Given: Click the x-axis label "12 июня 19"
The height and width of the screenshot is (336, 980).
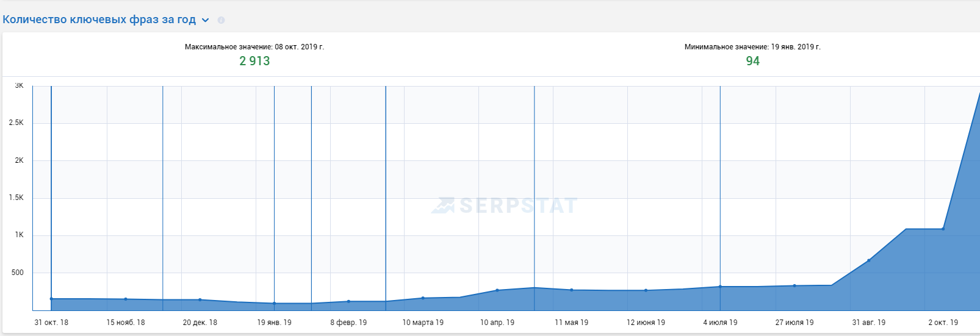Looking at the screenshot, I should pos(646,323).
